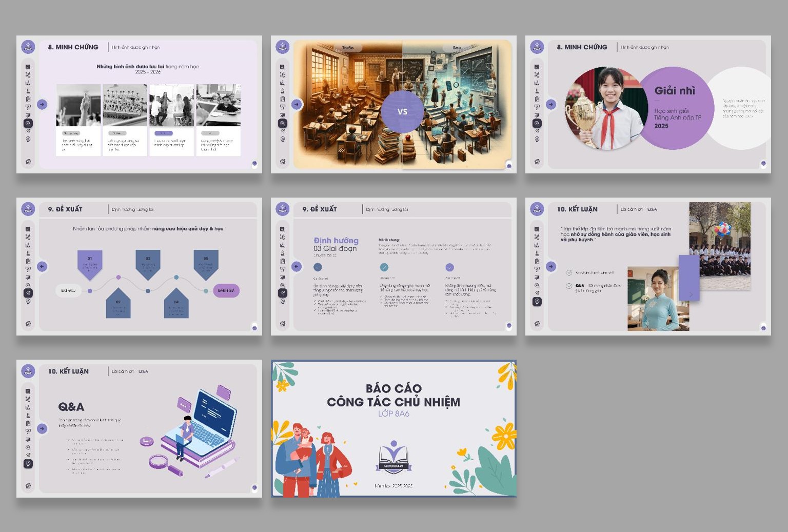Click the purple 'Giải nhì' circle

pos(676,108)
